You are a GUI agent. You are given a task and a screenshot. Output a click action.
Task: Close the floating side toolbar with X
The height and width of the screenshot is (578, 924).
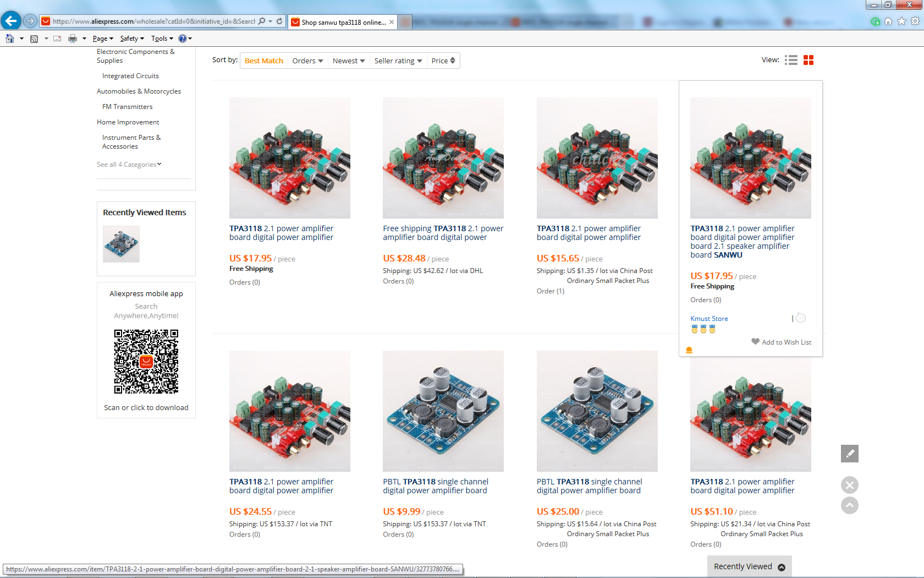click(x=850, y=485)
